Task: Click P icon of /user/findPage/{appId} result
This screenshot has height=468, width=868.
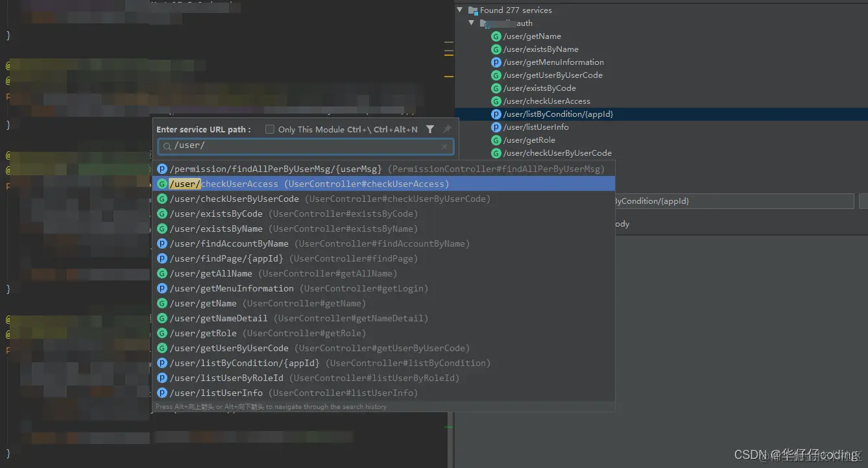Action: click(163, 258)
